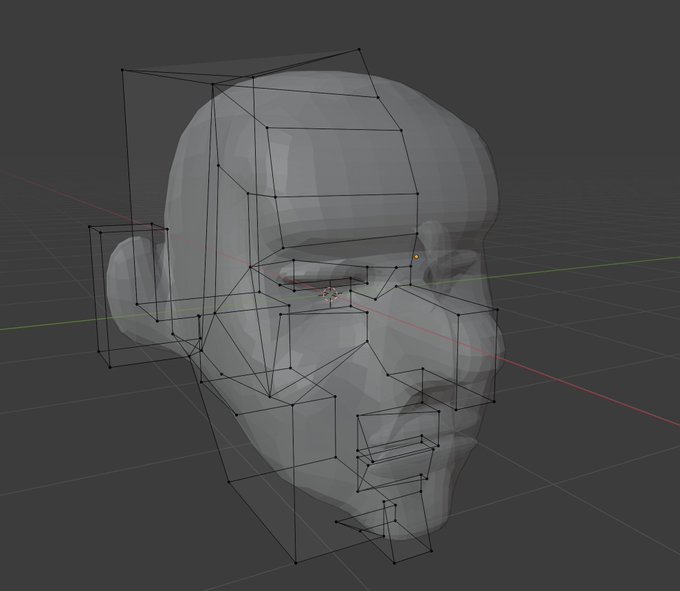Select the topmost vertex of the wireframe cage
Screen dimensions: 680x591
[x=359, y=49]
